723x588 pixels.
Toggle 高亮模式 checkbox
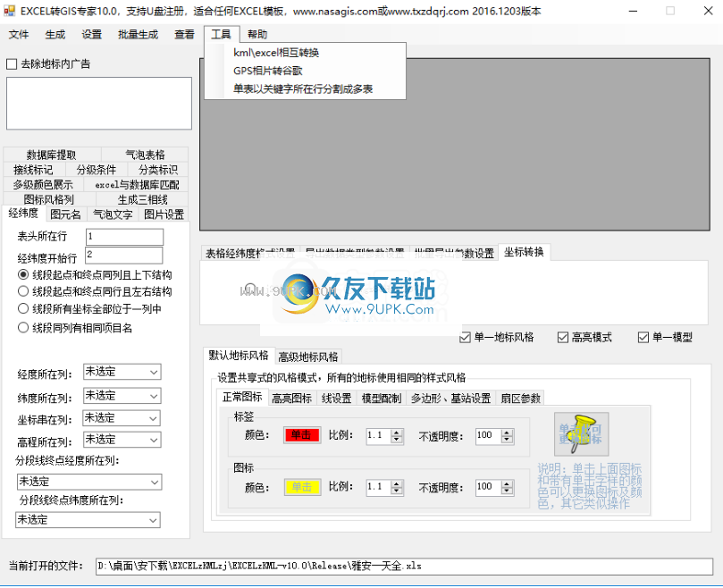pyautogui.click(x=562, y=338)
